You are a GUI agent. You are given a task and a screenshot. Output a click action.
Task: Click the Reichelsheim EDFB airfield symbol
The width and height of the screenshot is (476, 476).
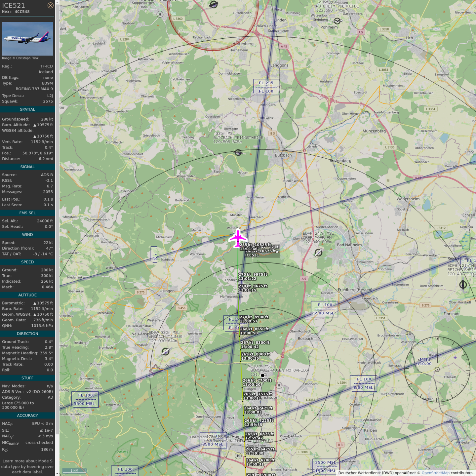click(463, 284)
